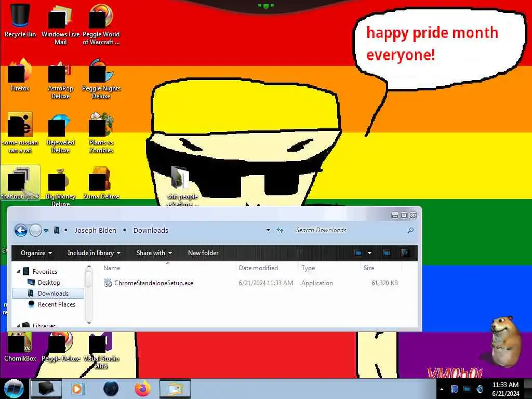Launch Windows Live Mail from desktop
Viewport: 532px width, 399px height.
tap(60, 24)
